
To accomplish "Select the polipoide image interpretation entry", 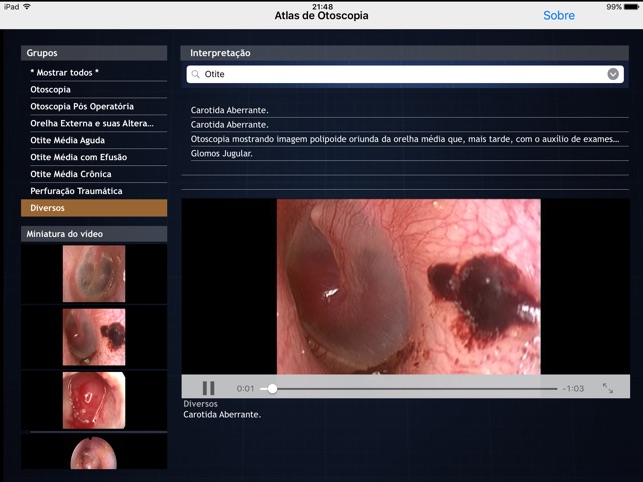I will 405,139.
